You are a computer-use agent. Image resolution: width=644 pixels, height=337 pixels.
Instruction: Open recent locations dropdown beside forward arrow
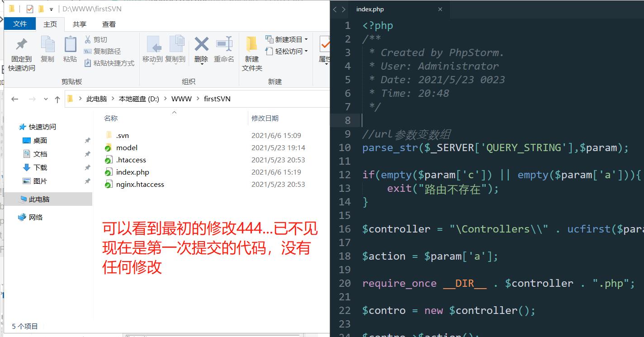[x=46, y=99]
